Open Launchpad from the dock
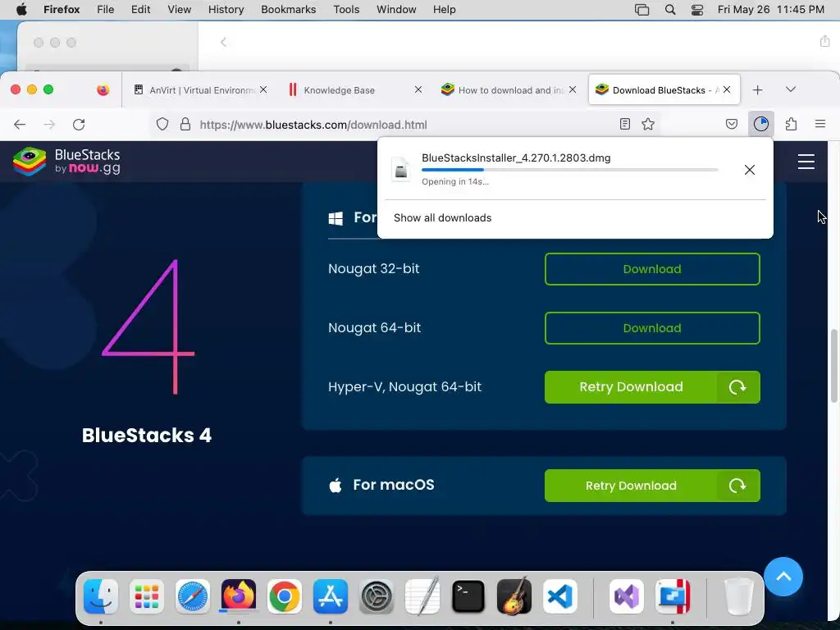 147,596
